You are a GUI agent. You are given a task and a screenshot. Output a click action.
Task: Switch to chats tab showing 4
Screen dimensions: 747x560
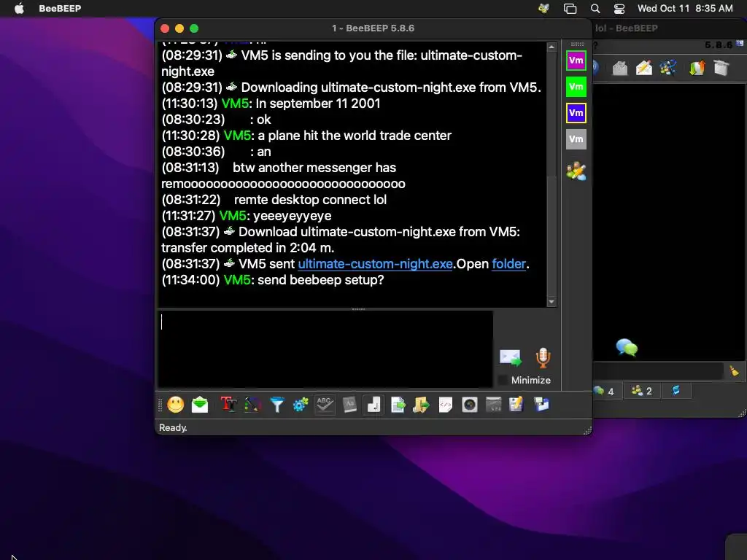(x=605, y=391)
